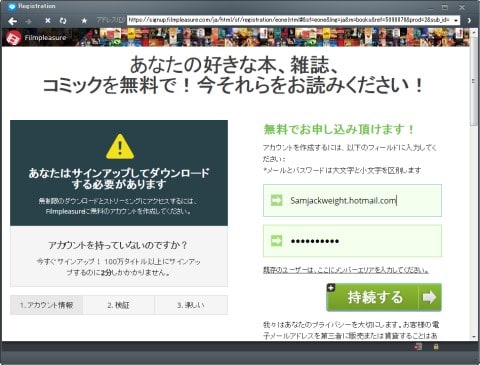Maximize the Registration window
Viewport: 480px width, 365px height.
point(445,7)
